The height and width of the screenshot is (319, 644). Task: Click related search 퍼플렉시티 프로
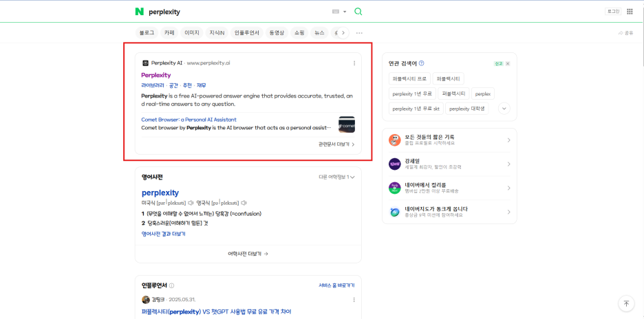pos(409,78)
